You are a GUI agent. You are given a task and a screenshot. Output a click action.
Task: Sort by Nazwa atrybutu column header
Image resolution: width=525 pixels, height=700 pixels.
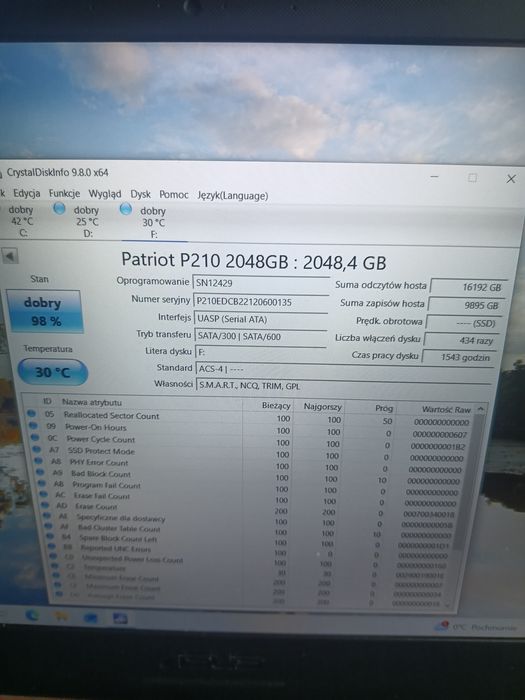92,402
